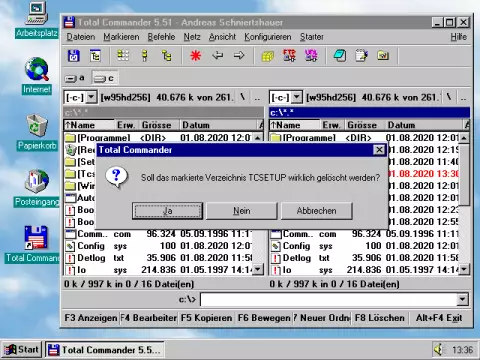Select drive a button
Viewport: 480px width, 360px height.
pyautogui.click(x=75, y=78)
